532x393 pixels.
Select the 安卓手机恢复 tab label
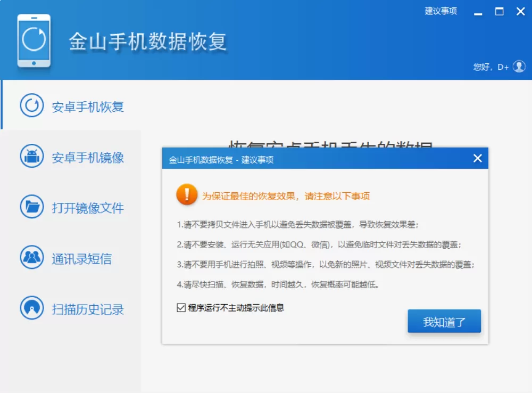coord(88,107)
